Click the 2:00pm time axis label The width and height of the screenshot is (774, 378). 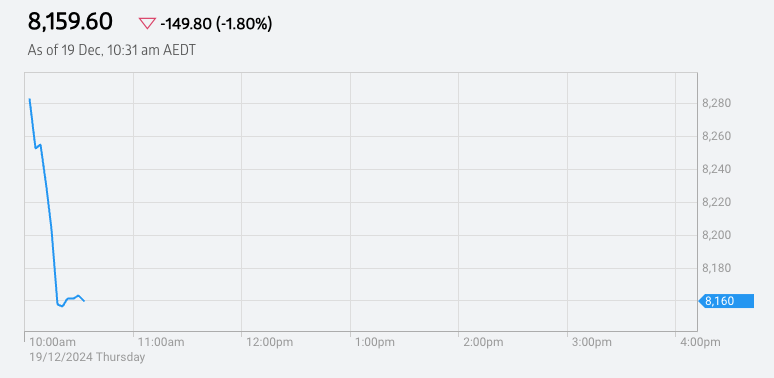tap(484, 342)
